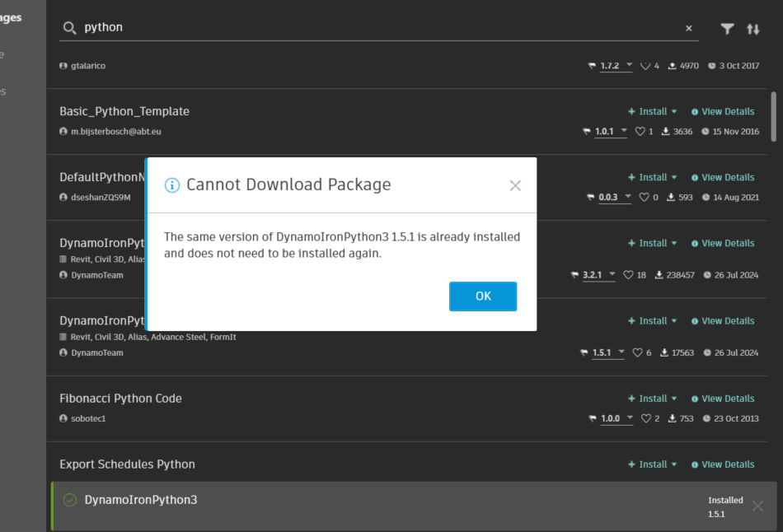
Task: Click the date 3 Oct 2017
Action: [x=739, y=66]
